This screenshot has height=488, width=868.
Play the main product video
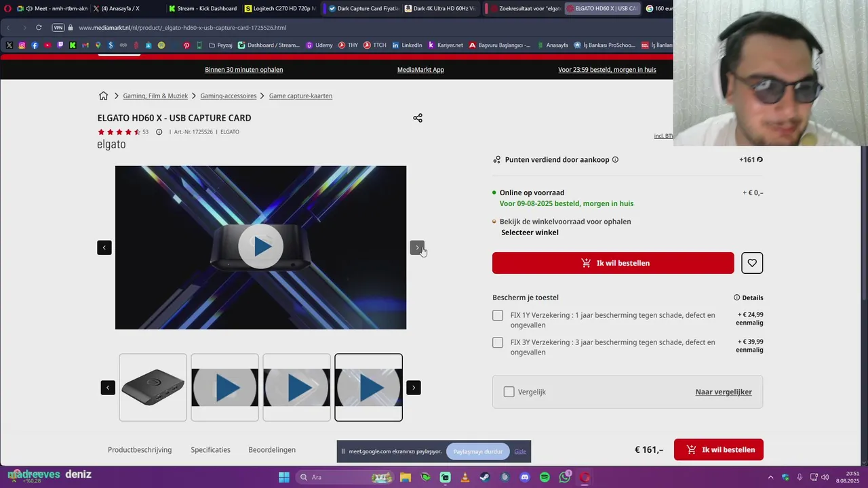[x=260, y=247]
